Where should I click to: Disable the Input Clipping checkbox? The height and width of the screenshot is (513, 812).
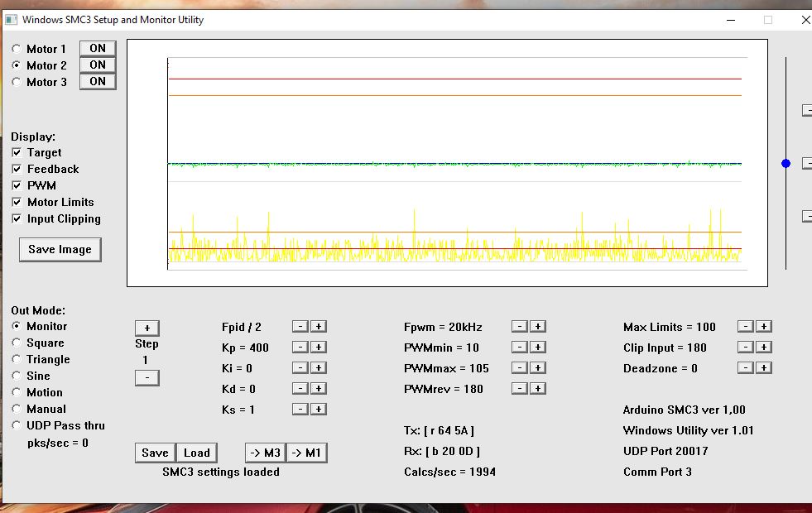[x=17, y=219]
